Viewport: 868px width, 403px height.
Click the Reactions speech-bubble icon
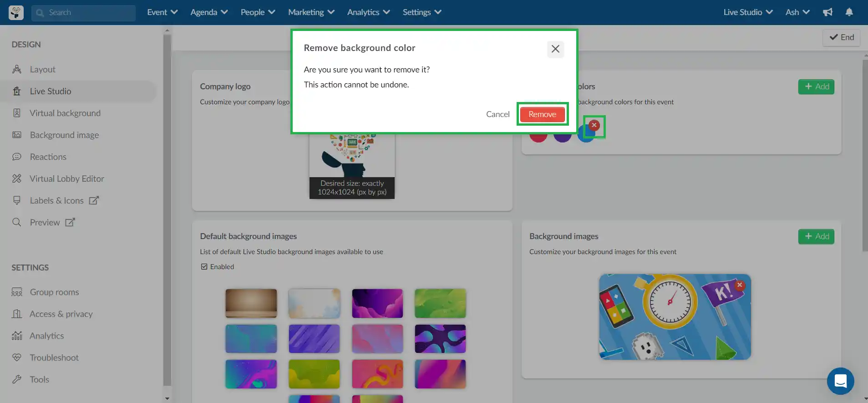pyautogui.click(x=17, y=157)
